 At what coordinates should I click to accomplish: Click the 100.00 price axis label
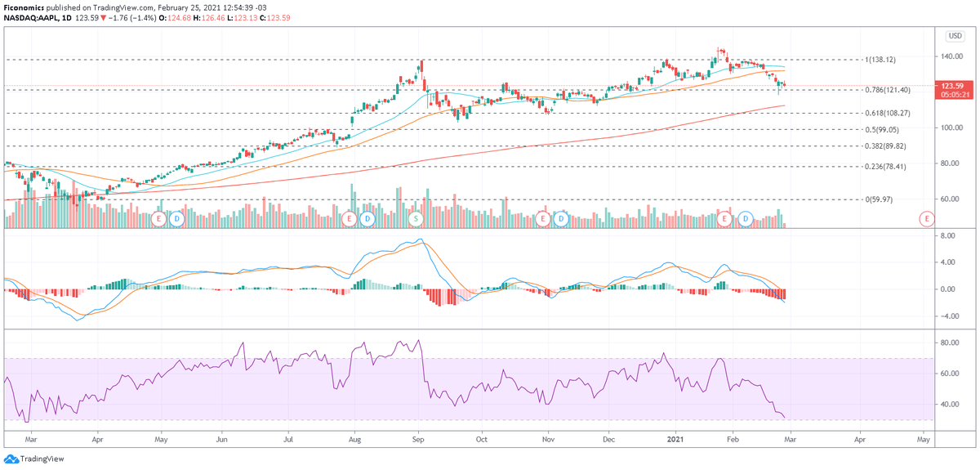coord(952,128)
